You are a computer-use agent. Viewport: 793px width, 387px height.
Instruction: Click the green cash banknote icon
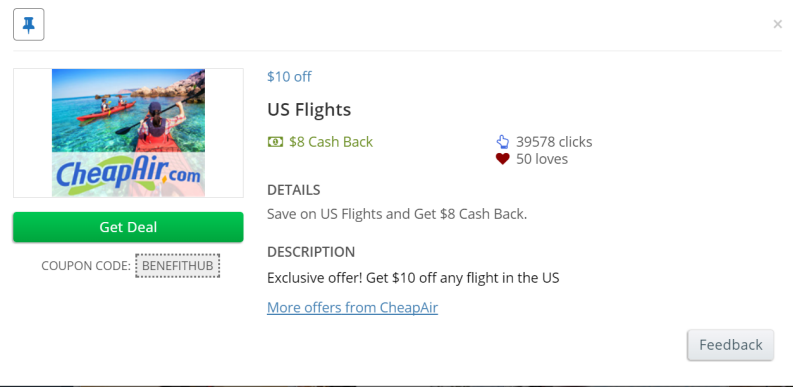coord(276,142)
